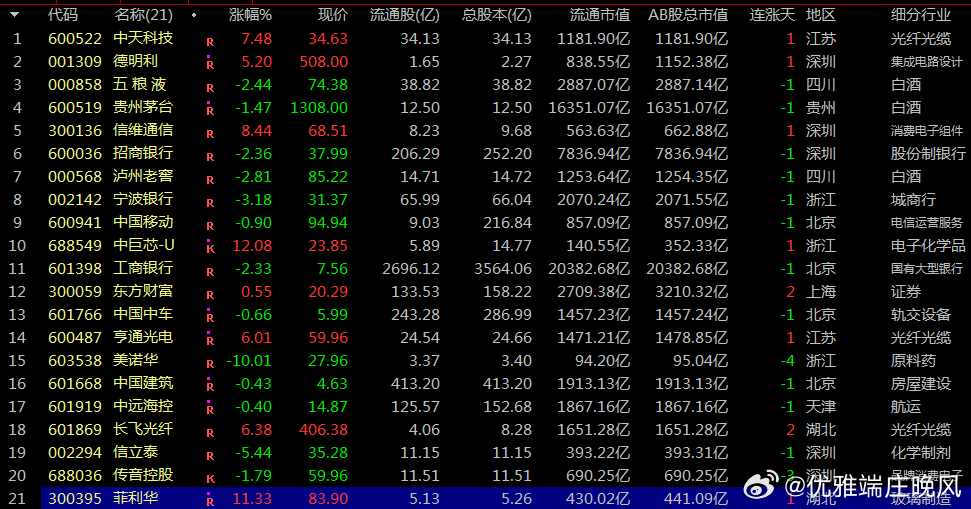The image size is (971, 509).
Task: Select highlighted stock name 菲利华
Action: pyautogui.click(x=136, y=498)
